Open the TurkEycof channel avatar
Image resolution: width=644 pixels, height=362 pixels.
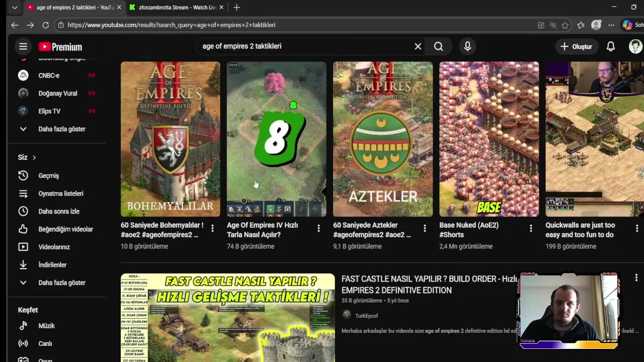pyautogui.click(x=347, y=315)
